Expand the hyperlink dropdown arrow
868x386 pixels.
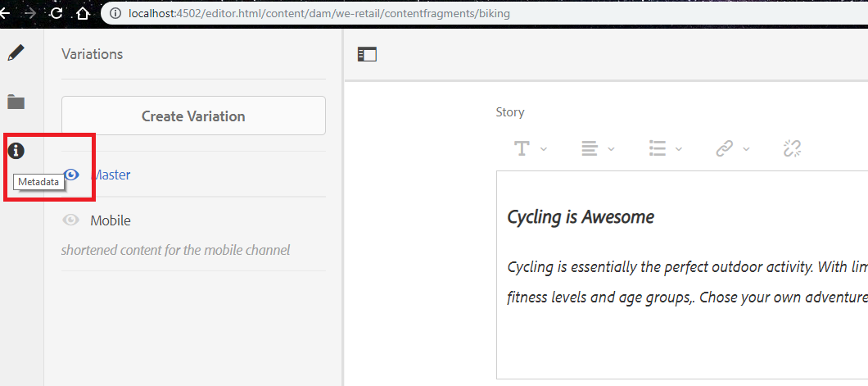coord(746,149)
